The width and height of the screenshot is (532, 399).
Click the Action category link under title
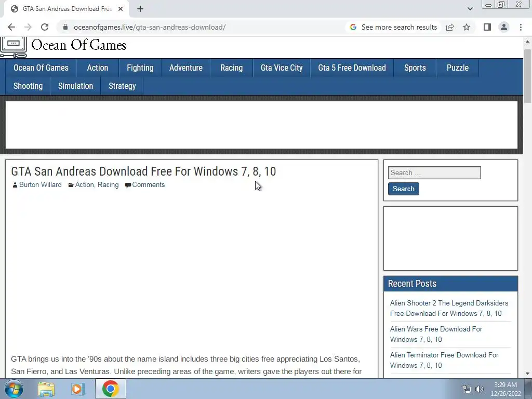click(x=84, y=185)
